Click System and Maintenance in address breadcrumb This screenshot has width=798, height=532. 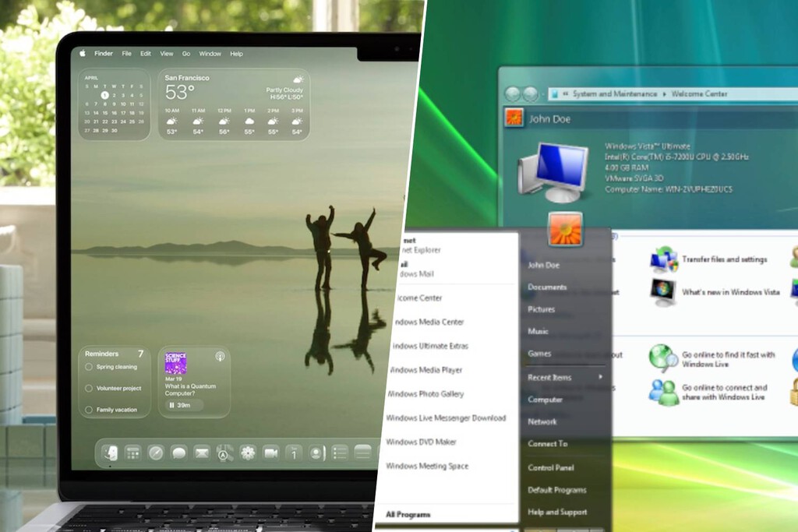point(614,94)
